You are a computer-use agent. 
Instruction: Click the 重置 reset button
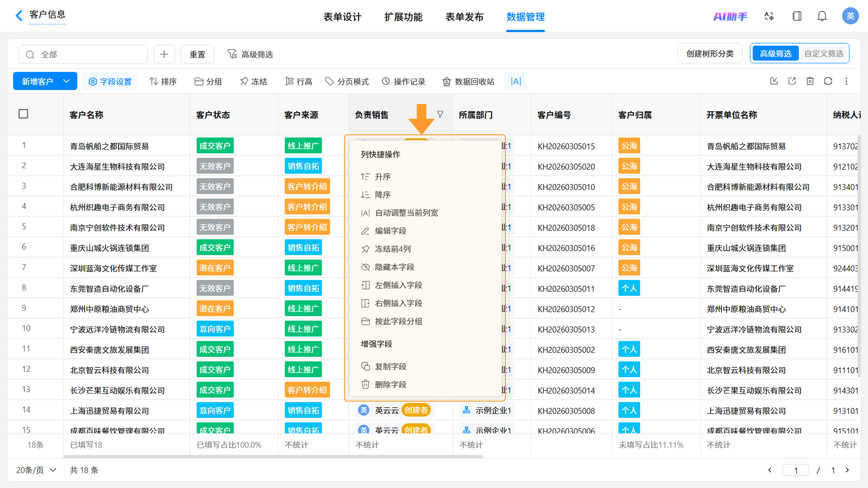(x=197, y=54)
